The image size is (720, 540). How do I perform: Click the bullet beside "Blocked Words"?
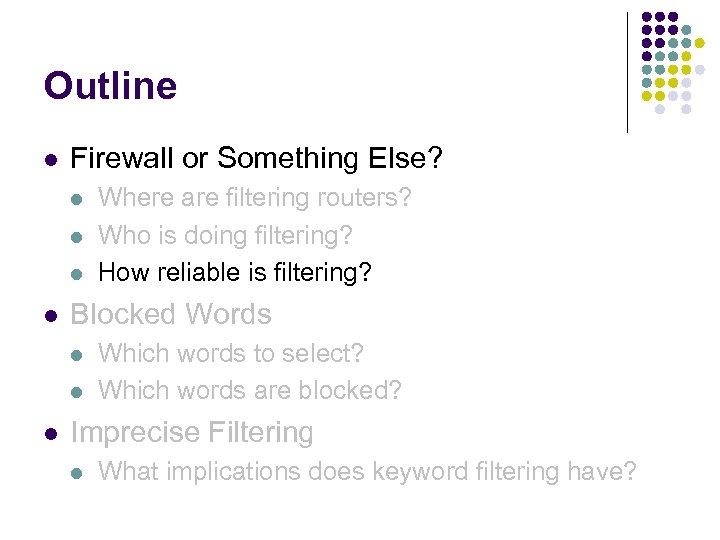click(x=51, y=315)
